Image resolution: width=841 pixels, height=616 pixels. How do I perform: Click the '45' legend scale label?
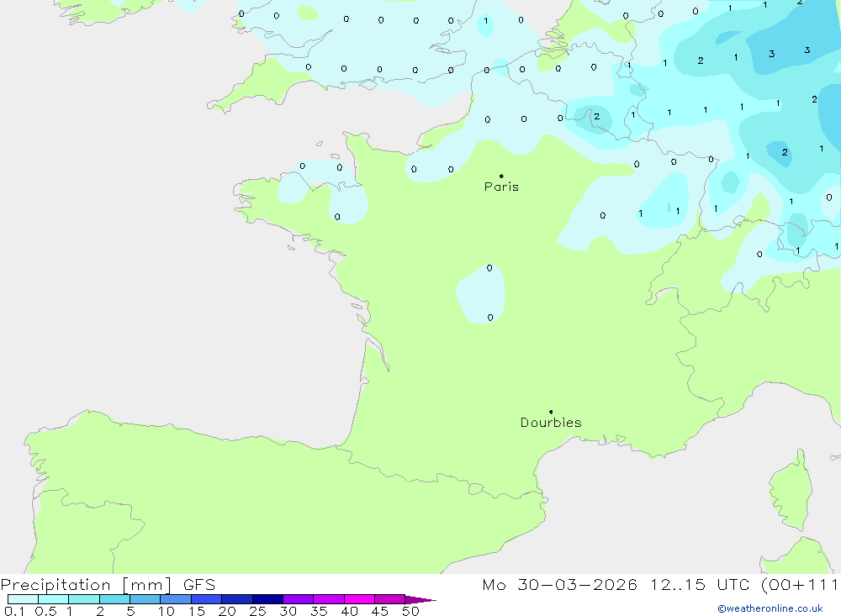point(380,611)
